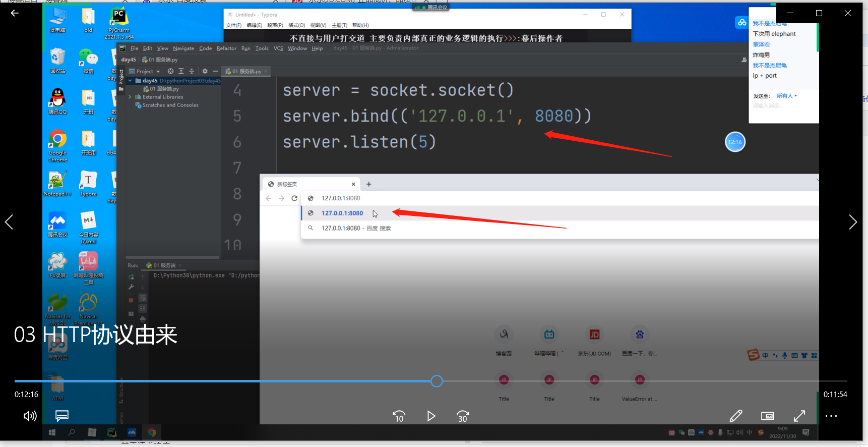Toggle subtitles and captions in player
868x447 pixels.
[62, 416]
